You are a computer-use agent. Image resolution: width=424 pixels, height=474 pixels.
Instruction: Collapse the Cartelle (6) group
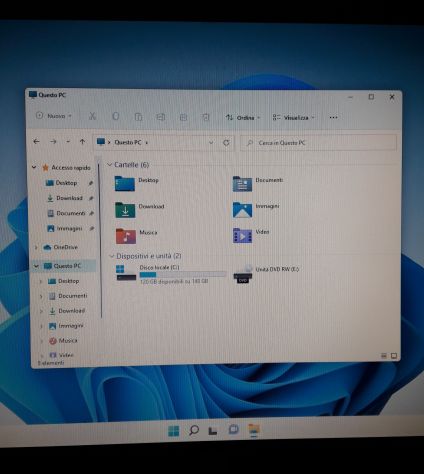click(109, 165)
